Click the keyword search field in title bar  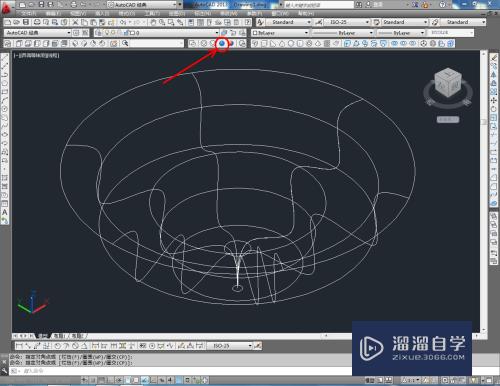[x=319, y=5]
